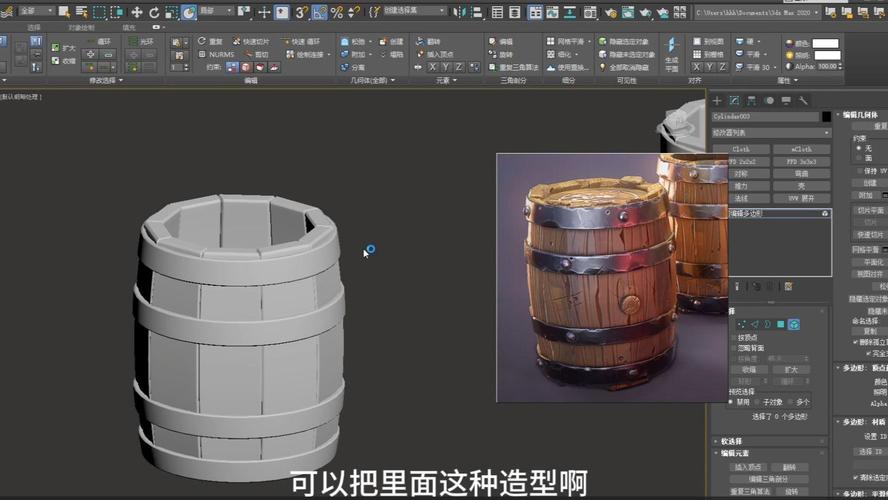Open the Utilities wrench tab

point(803,101)
